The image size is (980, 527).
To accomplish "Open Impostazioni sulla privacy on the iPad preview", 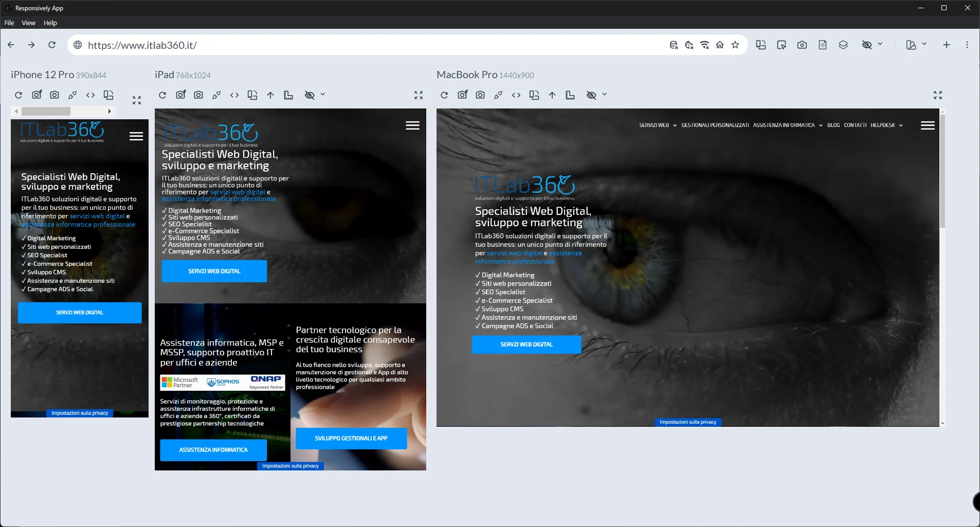I will [x=291, y=466].
